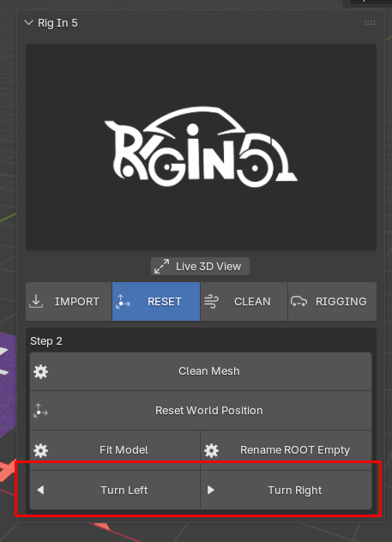Switch to the IMPORT tab
The height and width of the screenshot is (542, 392).
click(69, 301)
